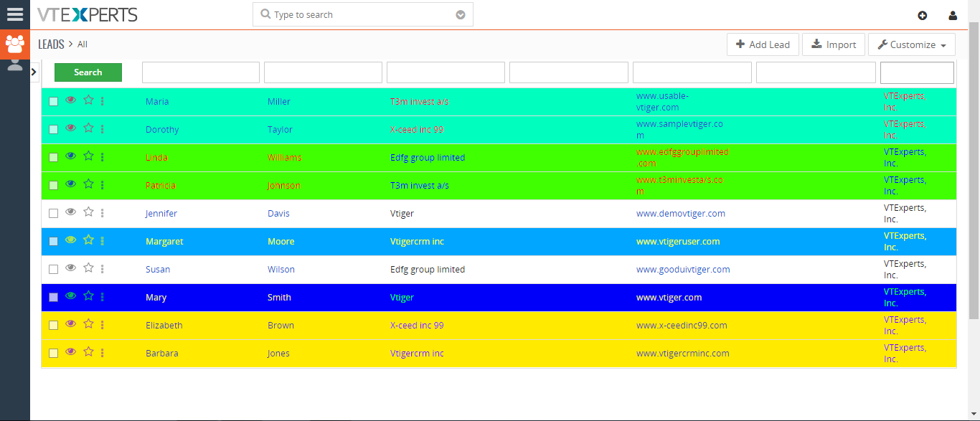Expand the global search dropdown arrow
This screenshot has height=421, width=980.
pos(461,15)
